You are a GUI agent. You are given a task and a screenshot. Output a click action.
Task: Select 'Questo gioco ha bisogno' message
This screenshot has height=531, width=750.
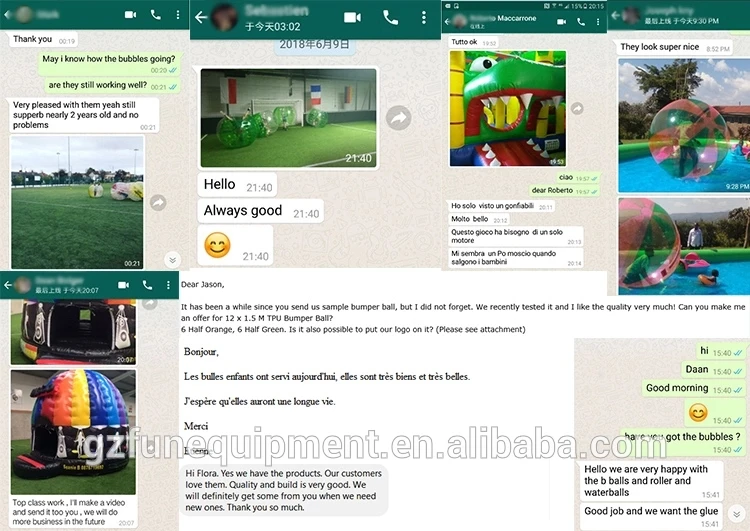pos(516,236)
